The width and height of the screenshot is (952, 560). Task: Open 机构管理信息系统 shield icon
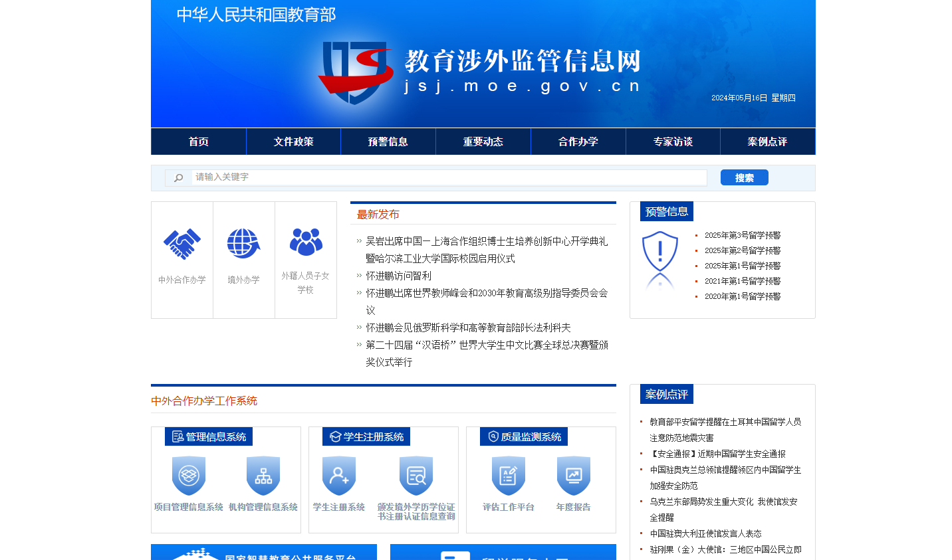[263, 474]
